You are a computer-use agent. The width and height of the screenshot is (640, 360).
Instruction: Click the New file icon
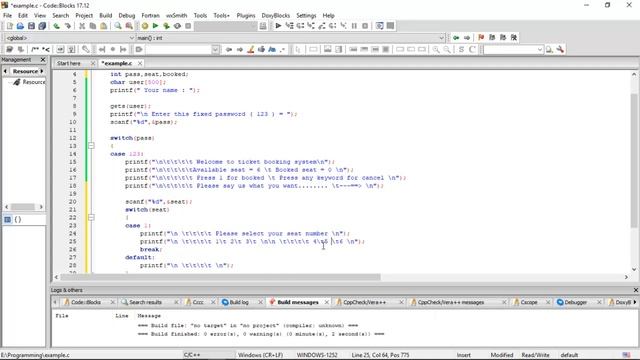point(9,26)
